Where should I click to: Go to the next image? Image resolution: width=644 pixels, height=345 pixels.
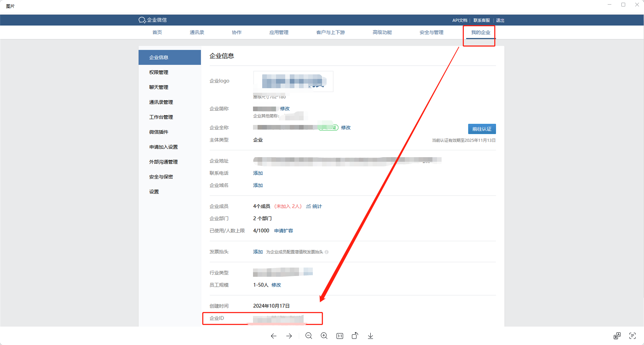coord(289,336)
